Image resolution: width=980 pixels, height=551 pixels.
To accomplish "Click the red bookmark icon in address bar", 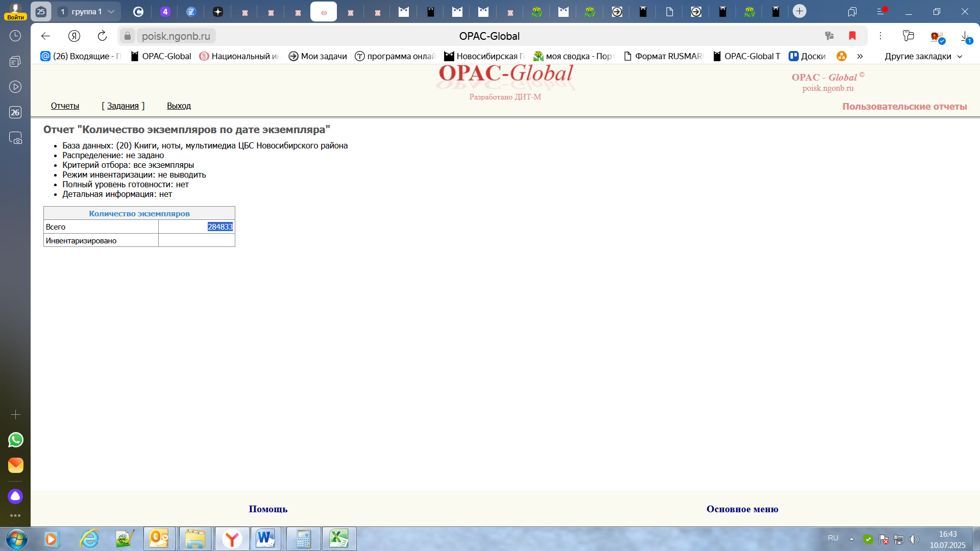I will pos(852,36).
